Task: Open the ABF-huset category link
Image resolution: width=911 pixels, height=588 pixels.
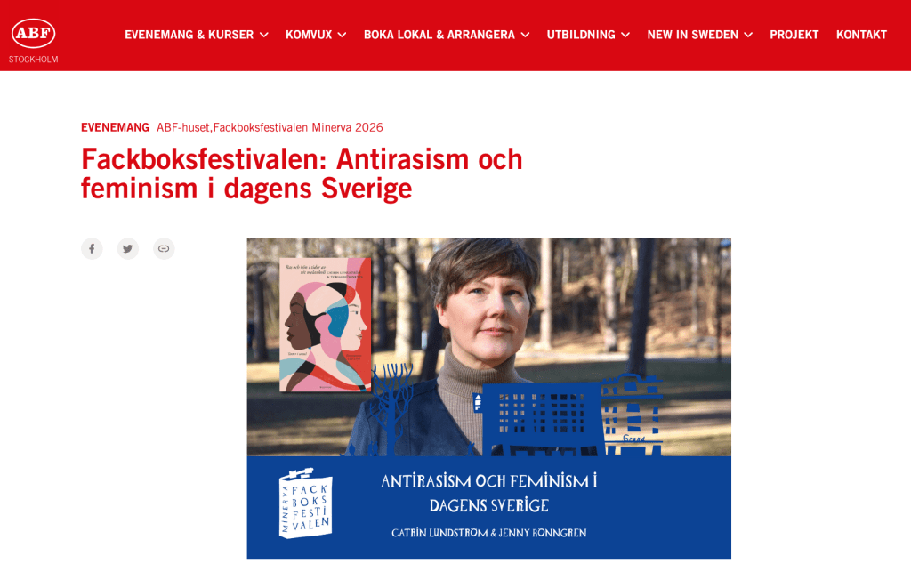Action: pos(182,127)
